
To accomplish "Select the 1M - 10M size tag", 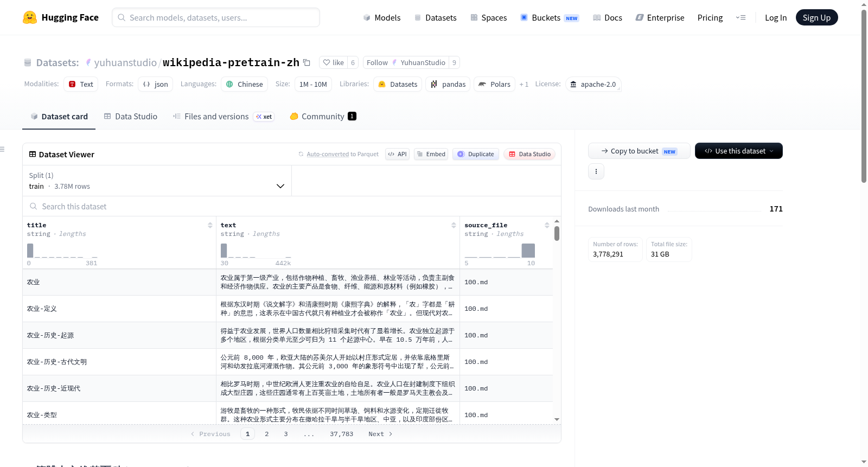I will tap(313, 84).
